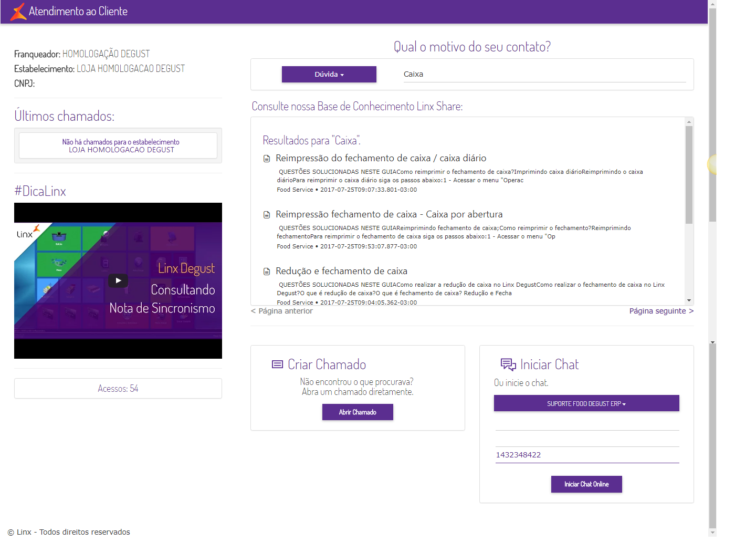
Task: Click the knowledge base results scrollbar thumb
Action: coord(689,175)
